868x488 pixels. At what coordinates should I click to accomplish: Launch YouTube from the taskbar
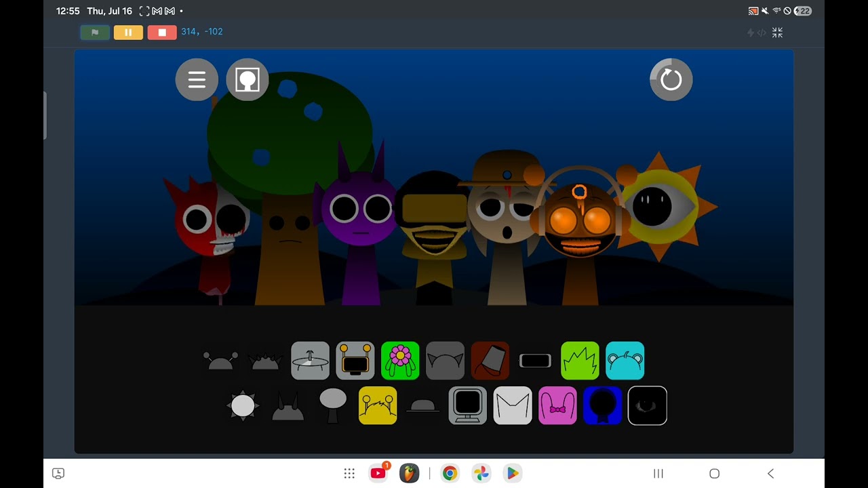(x=378, y=473)
